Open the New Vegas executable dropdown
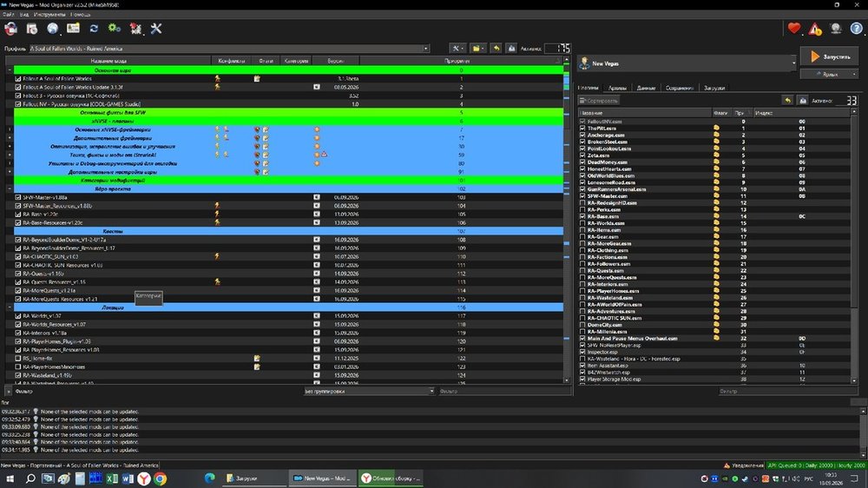This screenshot has height=488, width=868. point(687,63)
